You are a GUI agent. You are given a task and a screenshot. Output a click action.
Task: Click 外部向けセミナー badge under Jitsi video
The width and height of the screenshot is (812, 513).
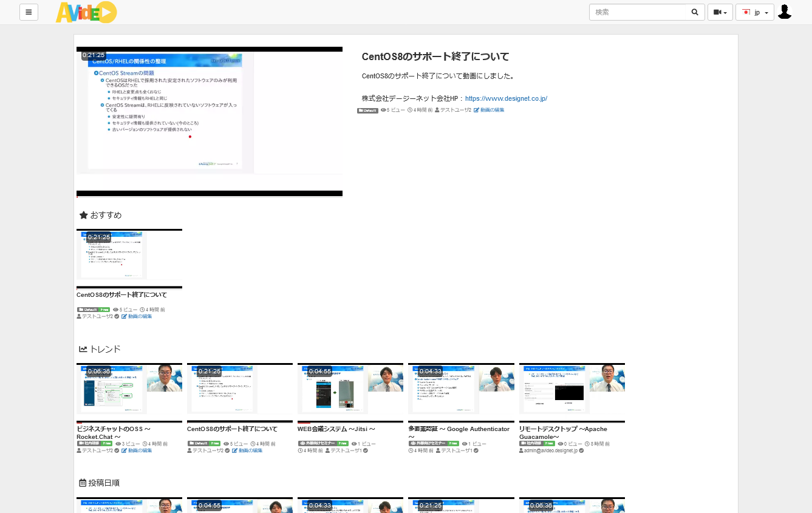pyautogui.click(x=318, y=444)
